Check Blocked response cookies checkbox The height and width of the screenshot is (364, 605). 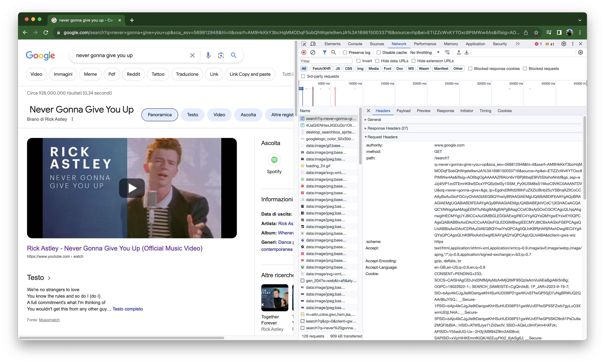470,69
